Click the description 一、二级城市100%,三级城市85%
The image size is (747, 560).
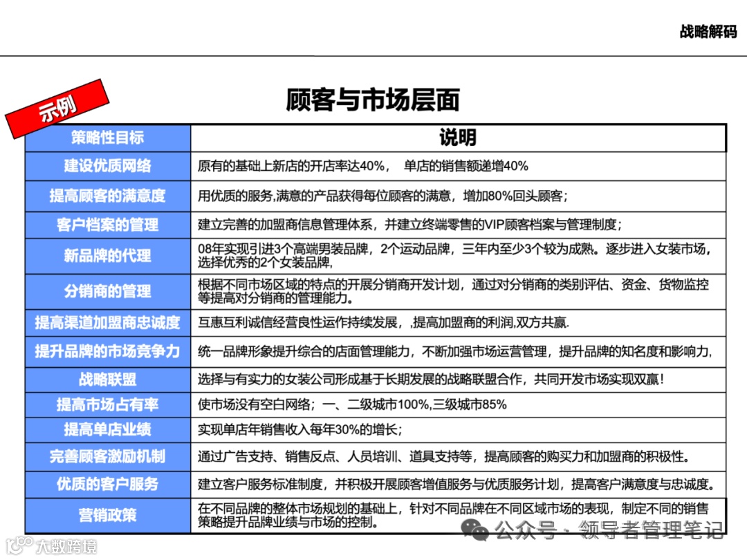[x=352, y=404]
